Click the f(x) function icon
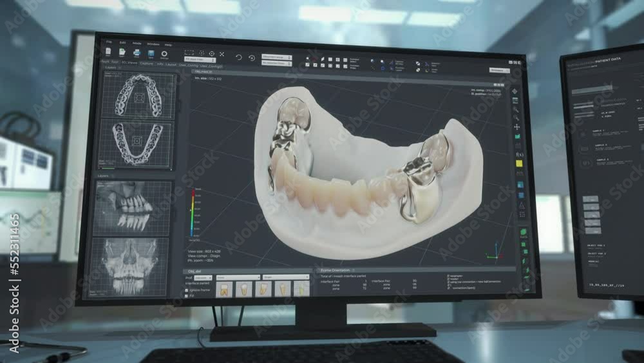The width and height of the screenshot is (644, 363). [519, 155]
